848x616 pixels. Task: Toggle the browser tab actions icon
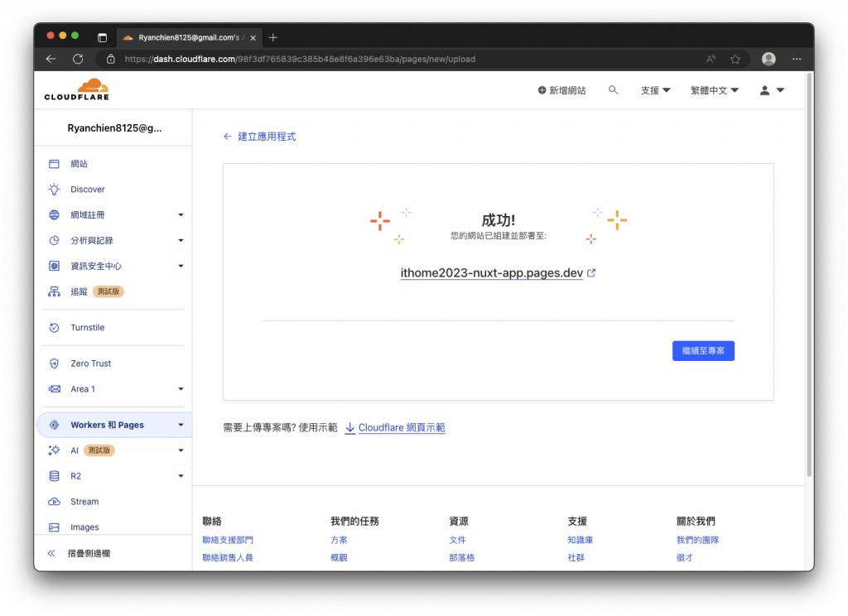click(x=102, y=37)
